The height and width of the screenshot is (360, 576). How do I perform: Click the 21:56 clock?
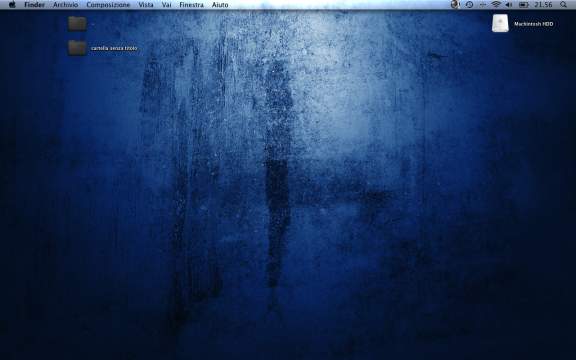543,5
